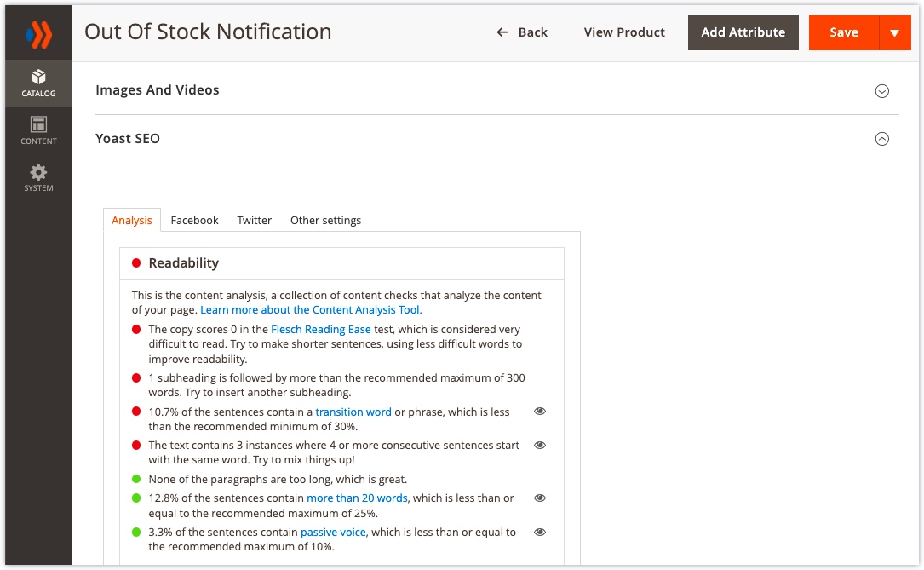
Task: Switch to the Twitter tab
Action: [x=254, y=220]
